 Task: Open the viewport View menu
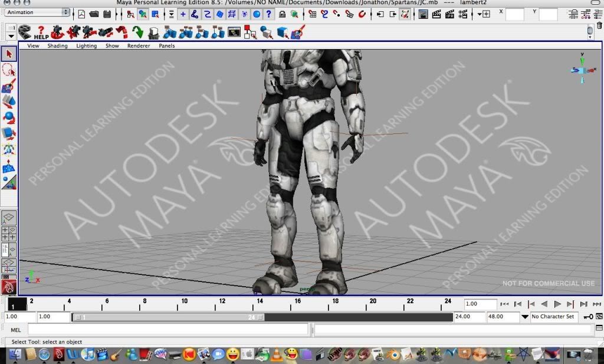coord(33,45)
